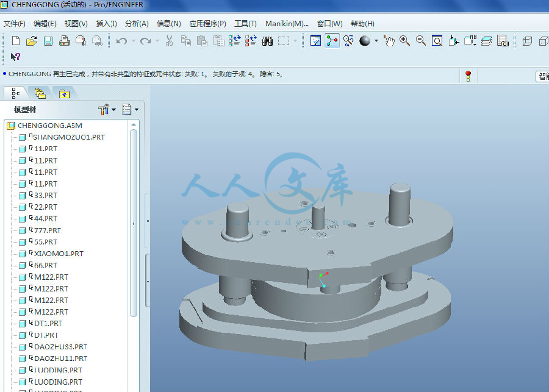The image size is (549, 392).
Task: Toggle Orient Mode icon
Action: (x=348, y=41)
